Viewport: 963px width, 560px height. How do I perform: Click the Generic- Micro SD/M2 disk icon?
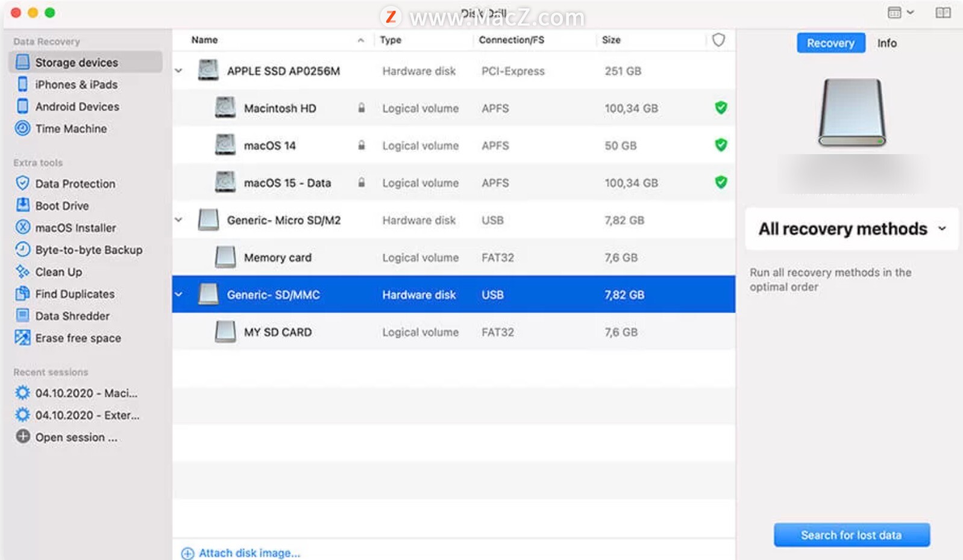tap(209, 220)
